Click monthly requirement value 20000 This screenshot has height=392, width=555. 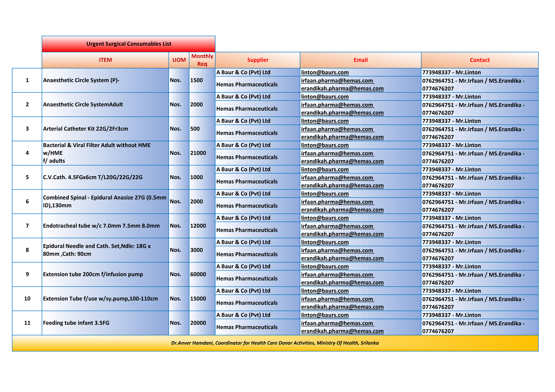click(x=202, y=323)
